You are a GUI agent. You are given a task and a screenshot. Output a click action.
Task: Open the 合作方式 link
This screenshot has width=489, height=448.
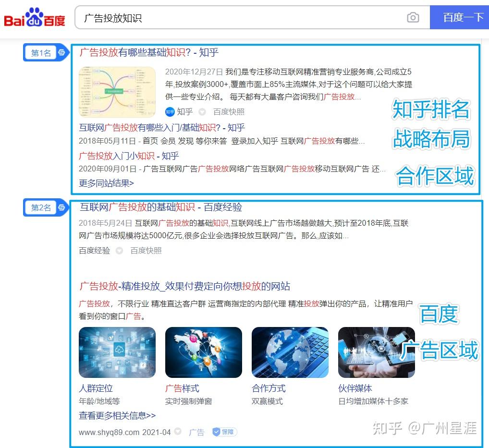click(x=269, y=388)
